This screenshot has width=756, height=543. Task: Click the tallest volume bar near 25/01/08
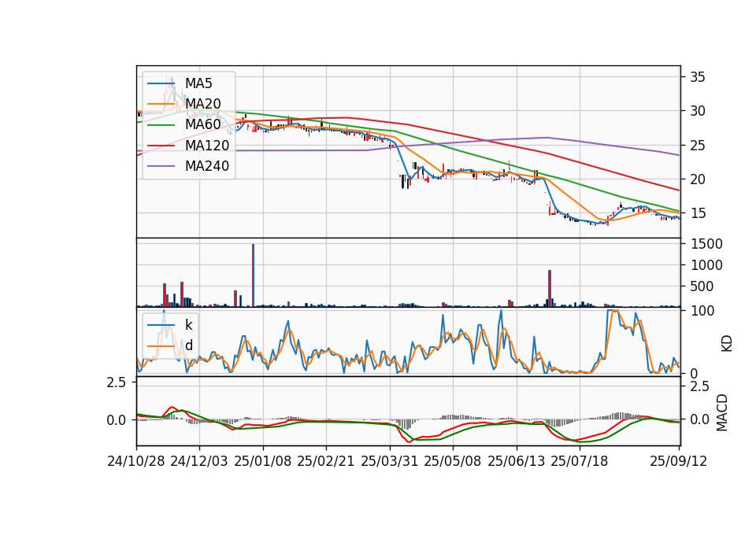click(253, 275)
